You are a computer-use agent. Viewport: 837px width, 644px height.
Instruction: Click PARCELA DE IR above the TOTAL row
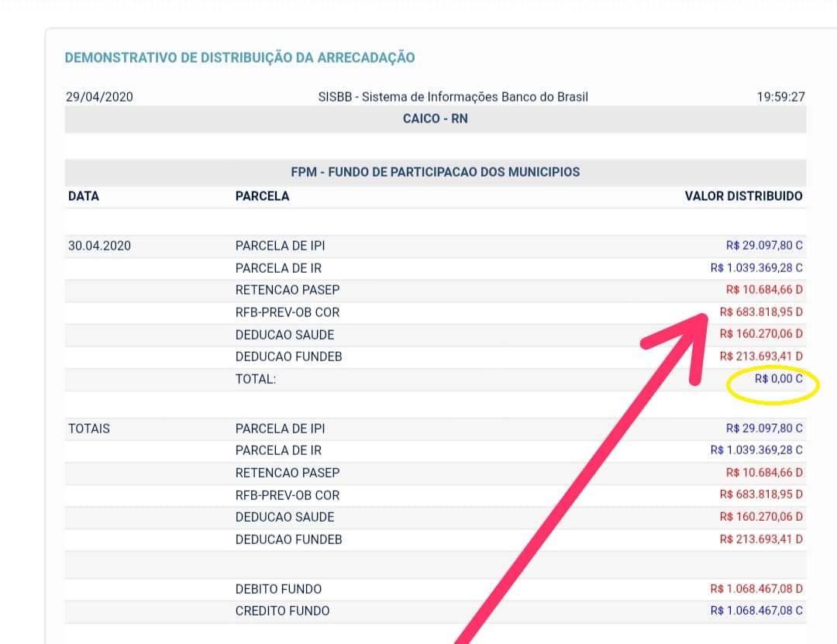(278, 268)
